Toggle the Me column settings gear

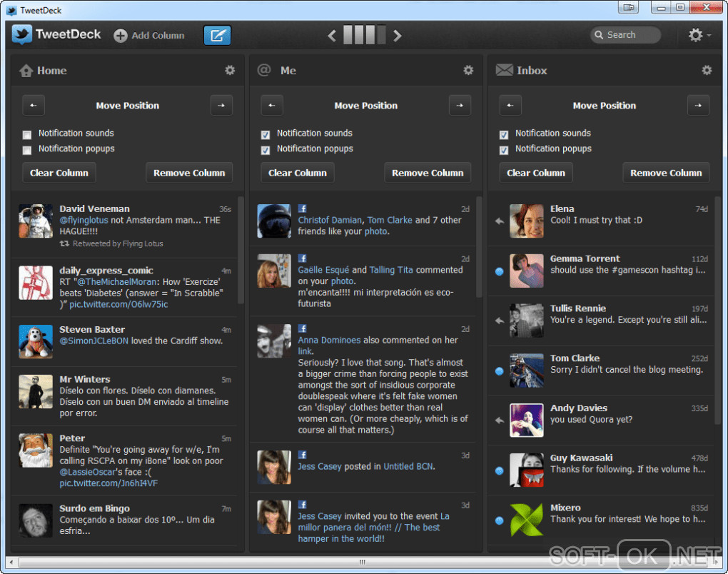pos(468,70)
